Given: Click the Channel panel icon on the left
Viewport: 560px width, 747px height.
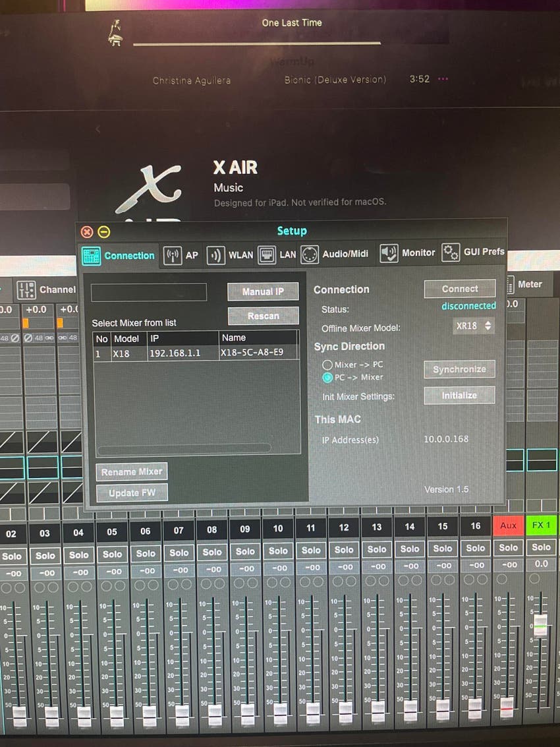Looking at the screenshot, I should coord(26,289).
